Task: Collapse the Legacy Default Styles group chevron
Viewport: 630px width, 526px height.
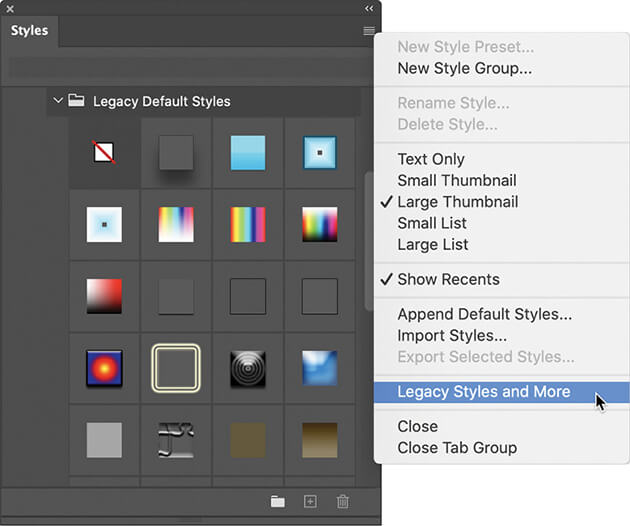Action: [57, 101]
